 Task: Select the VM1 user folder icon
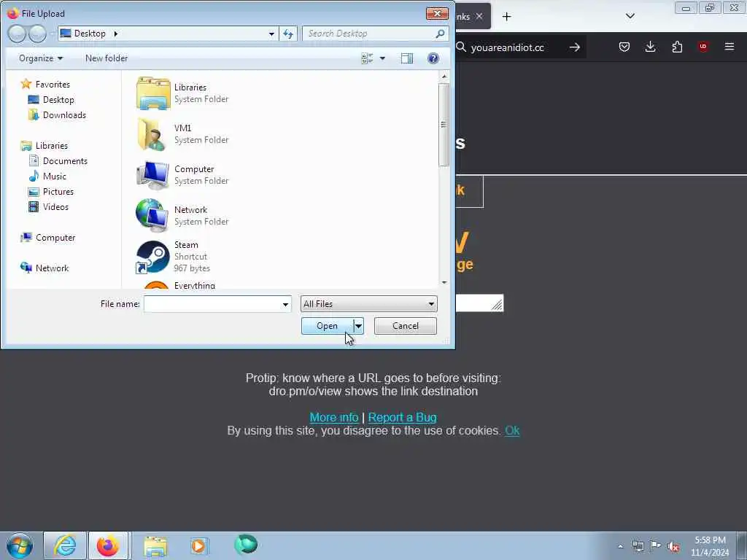click(x=152, y=134)
